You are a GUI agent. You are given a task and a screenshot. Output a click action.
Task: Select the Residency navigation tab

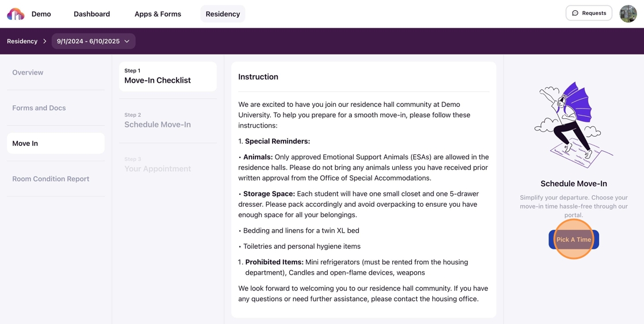click(x=223, y=14)
